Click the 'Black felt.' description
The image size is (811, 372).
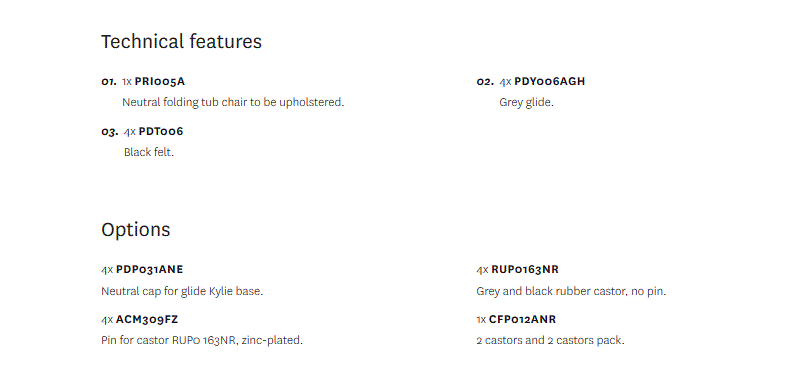pos(149,152)
